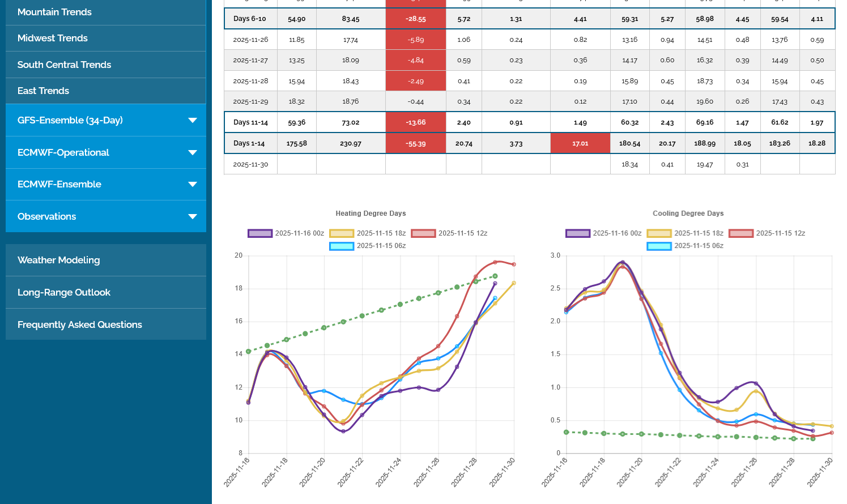Select the 2025-11-30 date cell in table
This screenshot has width=847, height=504.
250,165
